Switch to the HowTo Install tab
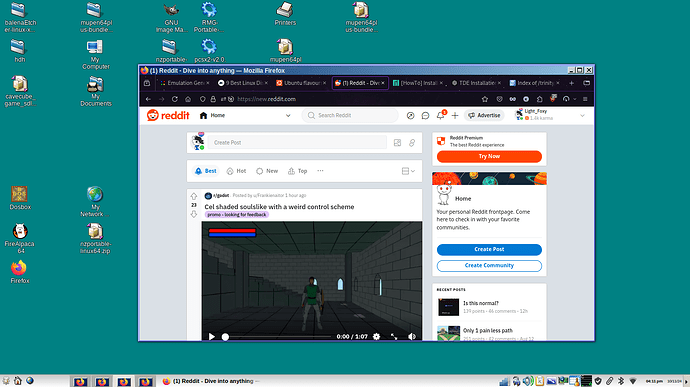The height and width of the screenshot is (387, 690). (418, 83)
